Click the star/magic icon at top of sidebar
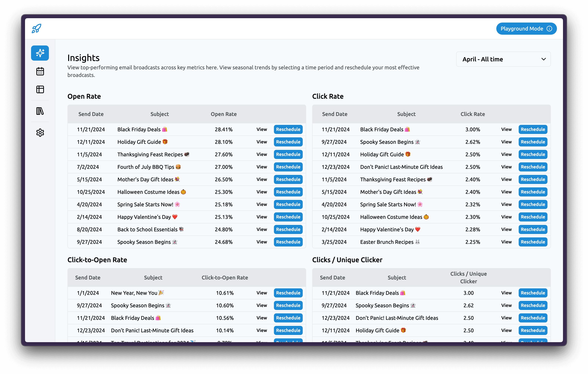The image size is (588, 374). point(40,53)
